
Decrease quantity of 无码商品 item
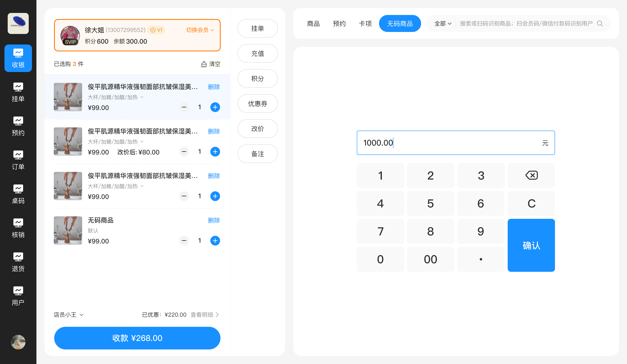tap(184, 241)
